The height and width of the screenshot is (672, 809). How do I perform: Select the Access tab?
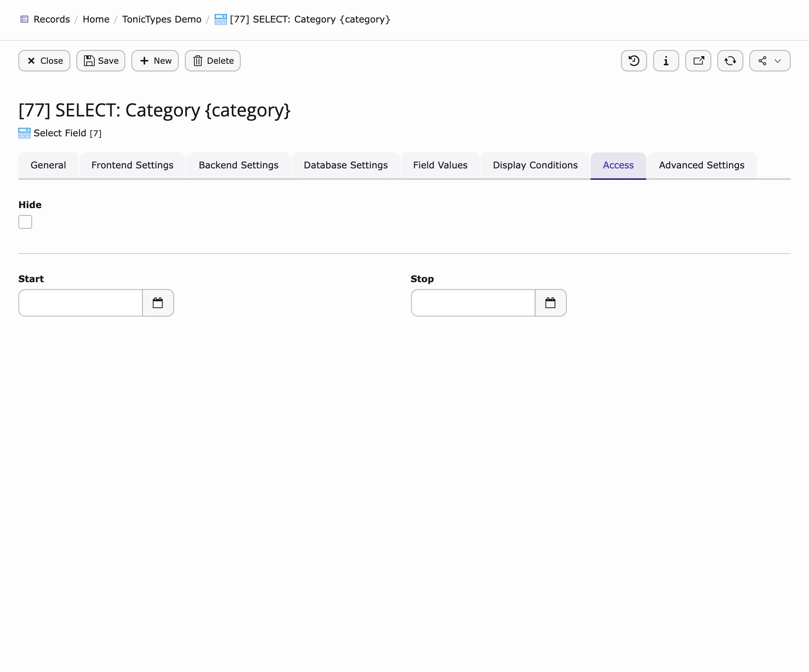618,165
